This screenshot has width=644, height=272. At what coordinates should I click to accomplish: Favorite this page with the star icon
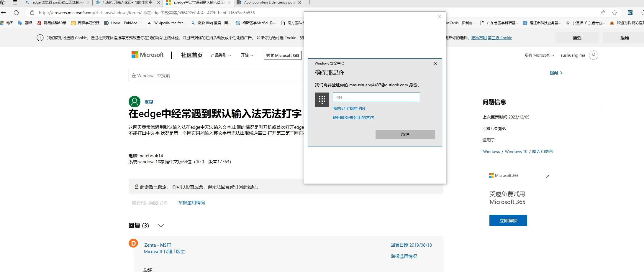(614, 13)
